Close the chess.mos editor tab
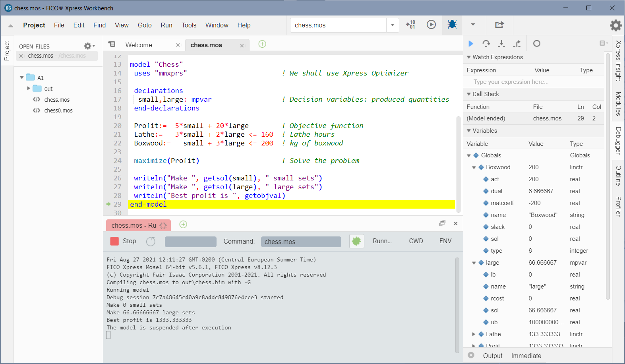 [x=242, y=46]
